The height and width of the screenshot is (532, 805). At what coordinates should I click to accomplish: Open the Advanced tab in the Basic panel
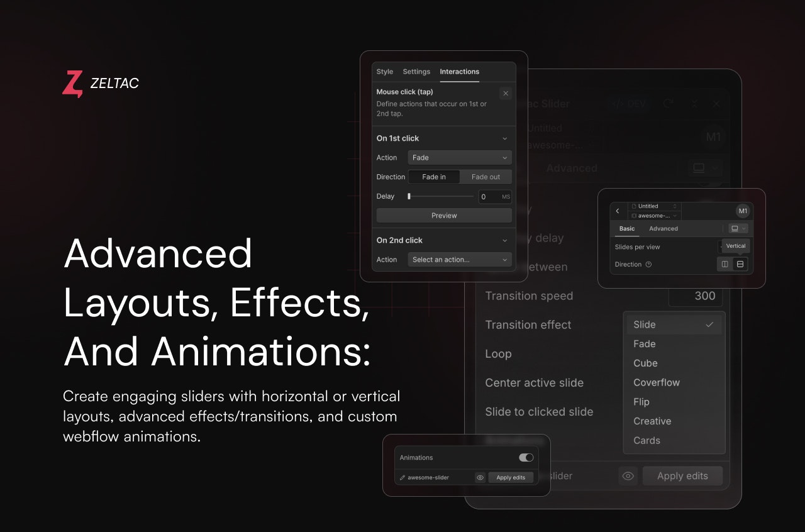pyautogui.click(x=663, y=228)
